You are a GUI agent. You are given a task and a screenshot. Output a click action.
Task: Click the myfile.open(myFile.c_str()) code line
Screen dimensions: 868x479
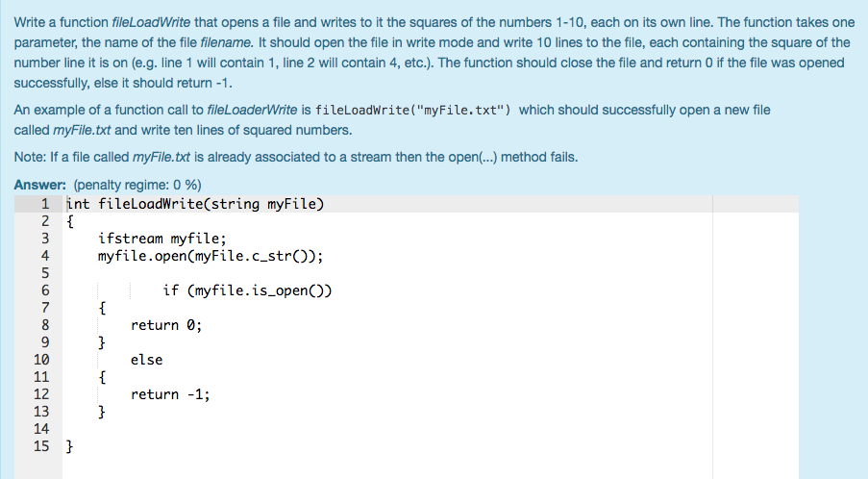[211, 256]
